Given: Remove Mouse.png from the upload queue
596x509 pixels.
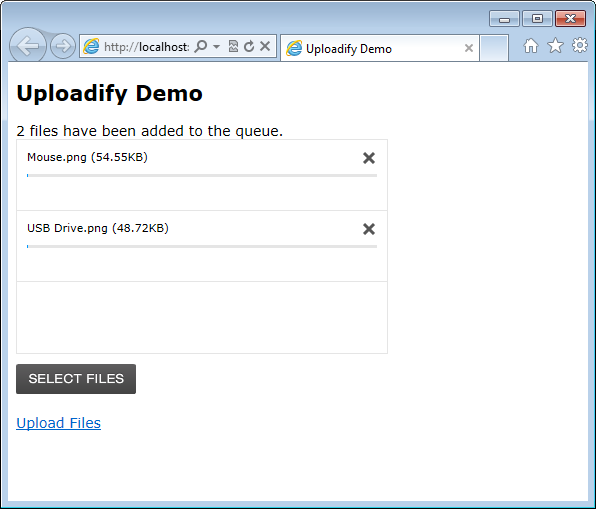Looking at the screenshot, I should [369, 158].
